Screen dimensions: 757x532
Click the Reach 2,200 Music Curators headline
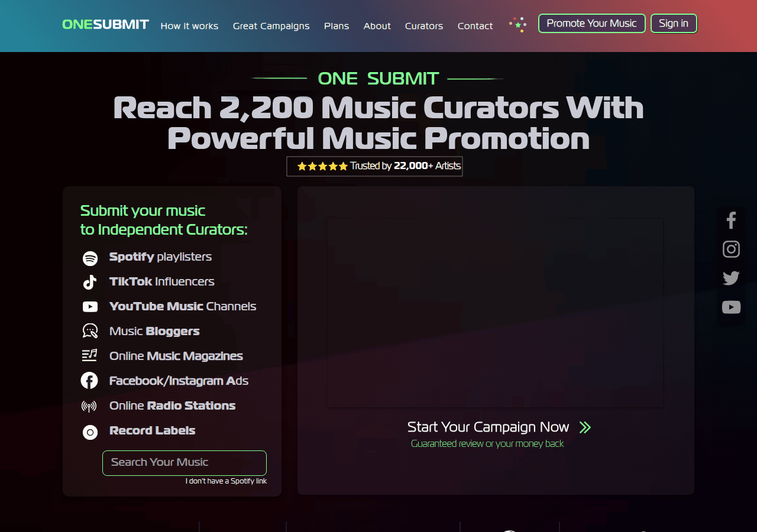point(378,123)
